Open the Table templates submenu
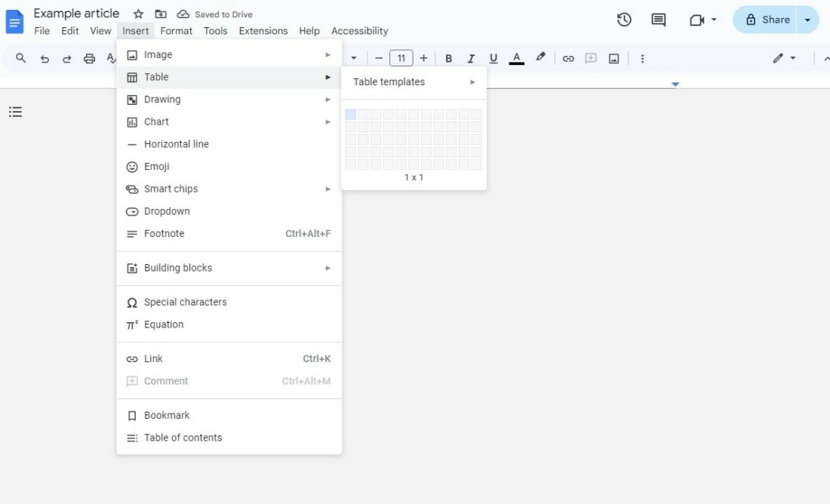 [x=388, y=81]
